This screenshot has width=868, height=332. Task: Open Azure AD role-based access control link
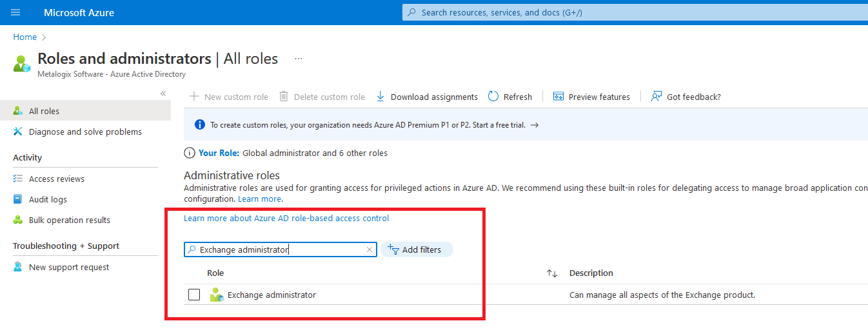click(x=286, y=219)
